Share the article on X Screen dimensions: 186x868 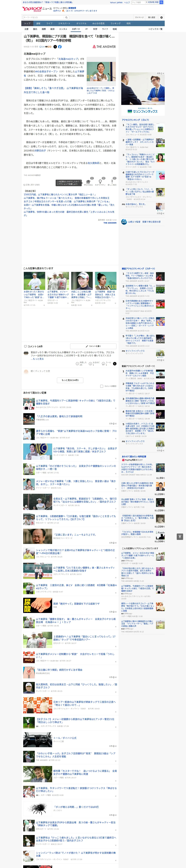pos(55,47)
